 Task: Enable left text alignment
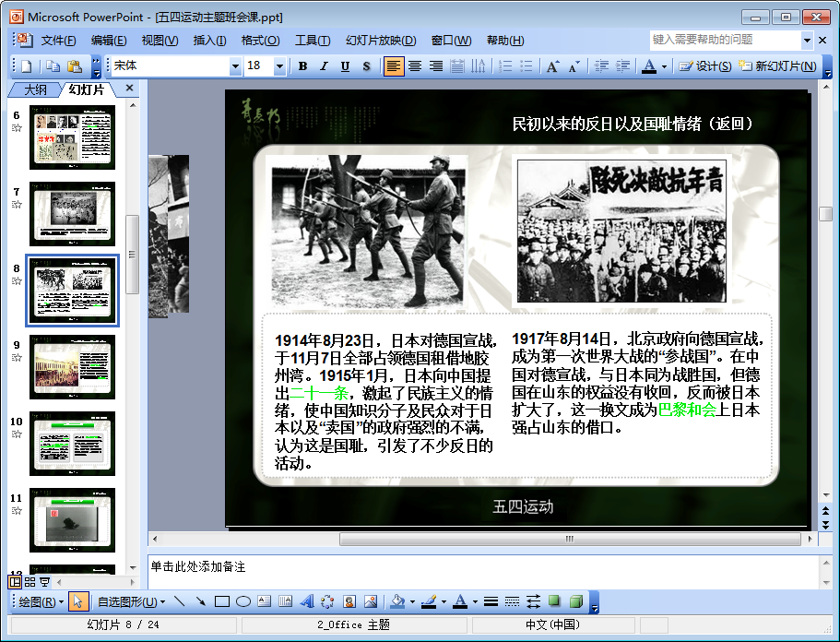point(393,65)
